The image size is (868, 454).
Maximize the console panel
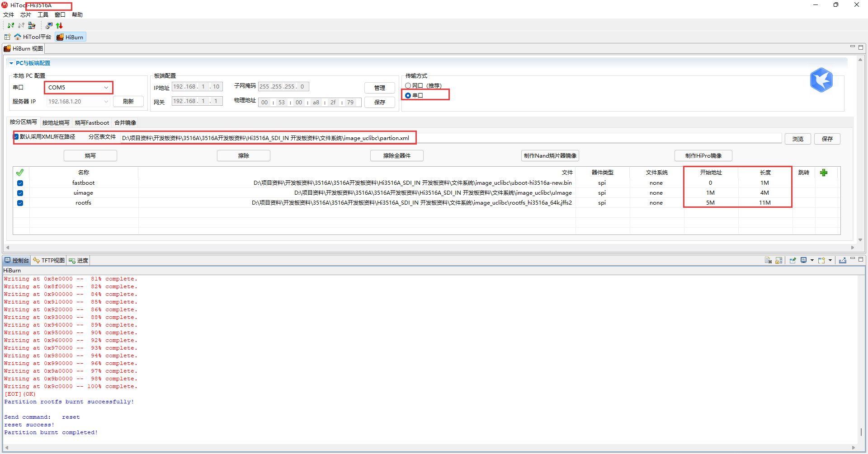coord(861,259)
